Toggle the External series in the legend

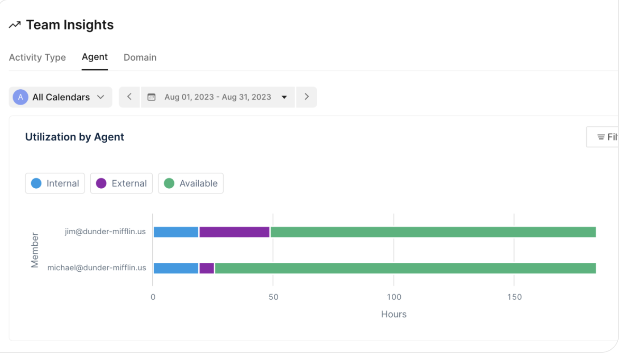[x=121, y=183]
